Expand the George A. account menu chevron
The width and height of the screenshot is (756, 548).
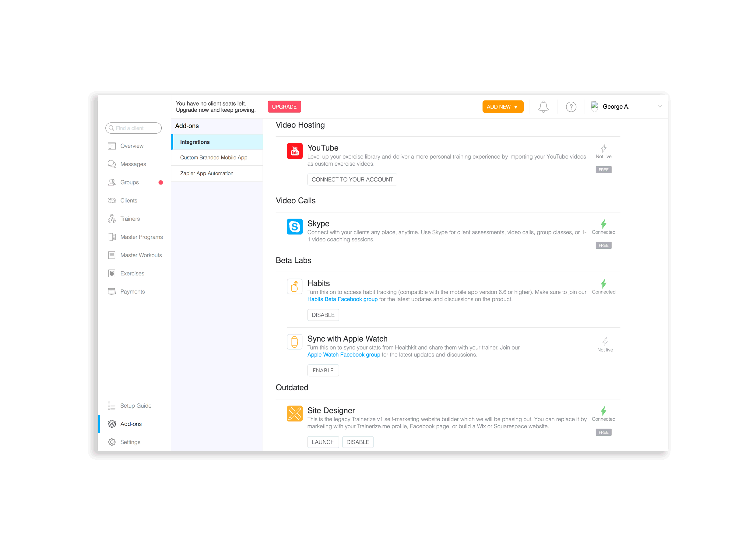tap(660, 107)
